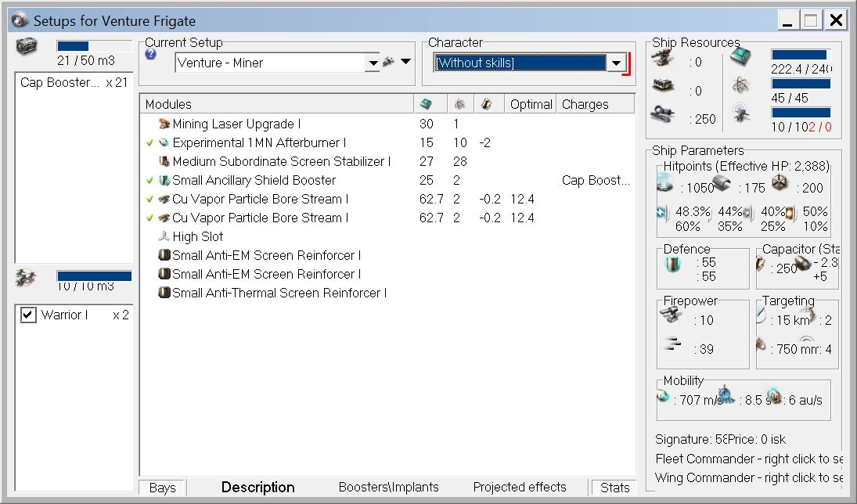Click the CPU usage bar 222.4
This screenshot has height=504, width=857.
(x=801, y=55)
